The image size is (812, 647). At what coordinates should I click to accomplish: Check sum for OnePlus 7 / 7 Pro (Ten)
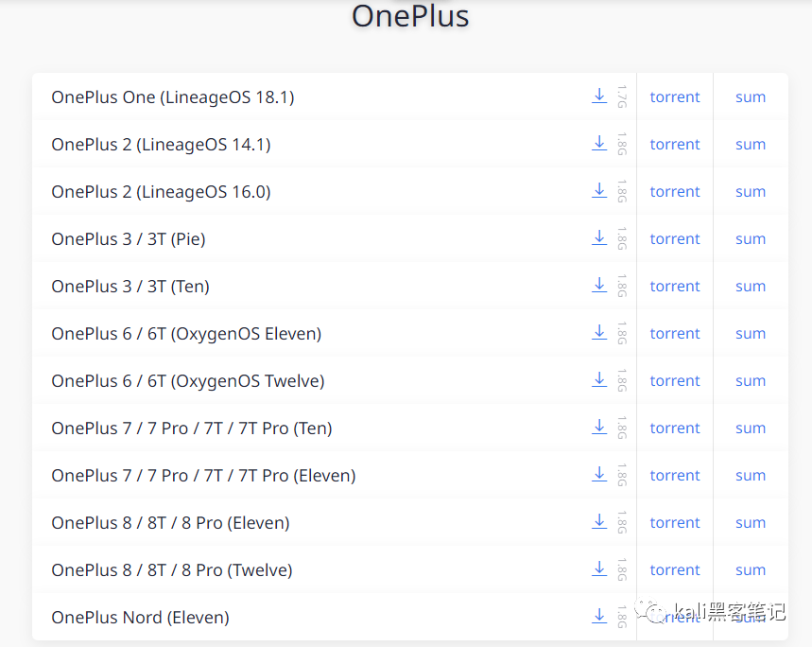751,428
